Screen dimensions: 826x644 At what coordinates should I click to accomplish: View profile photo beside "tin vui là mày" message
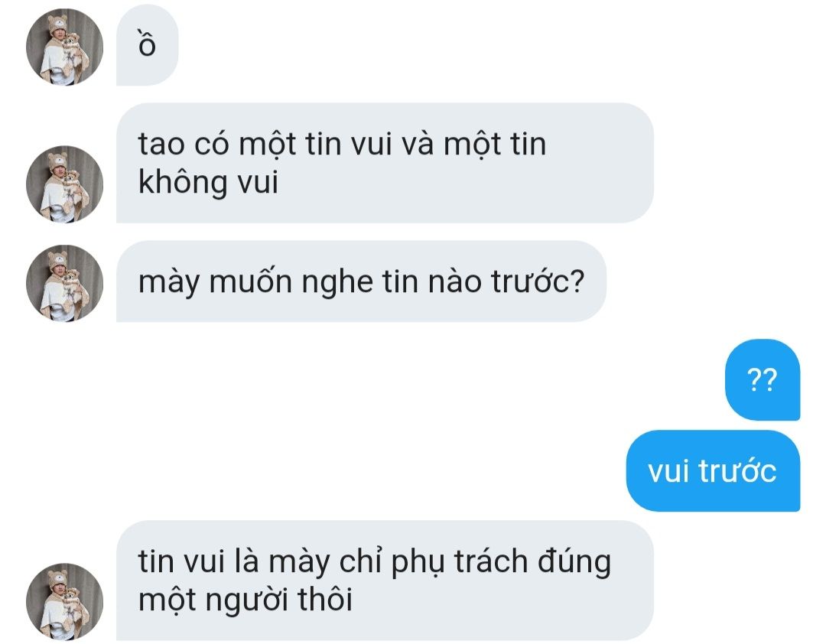(64, 601)
